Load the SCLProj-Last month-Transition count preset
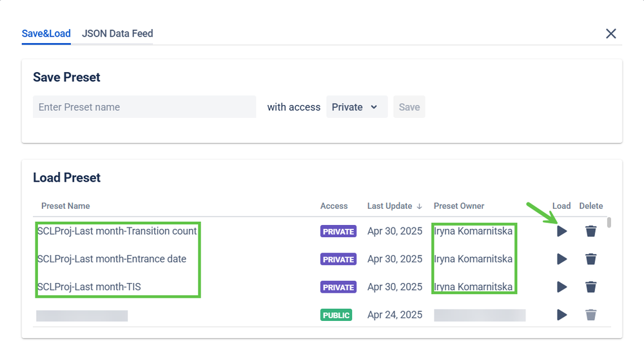 pos(561,231)
